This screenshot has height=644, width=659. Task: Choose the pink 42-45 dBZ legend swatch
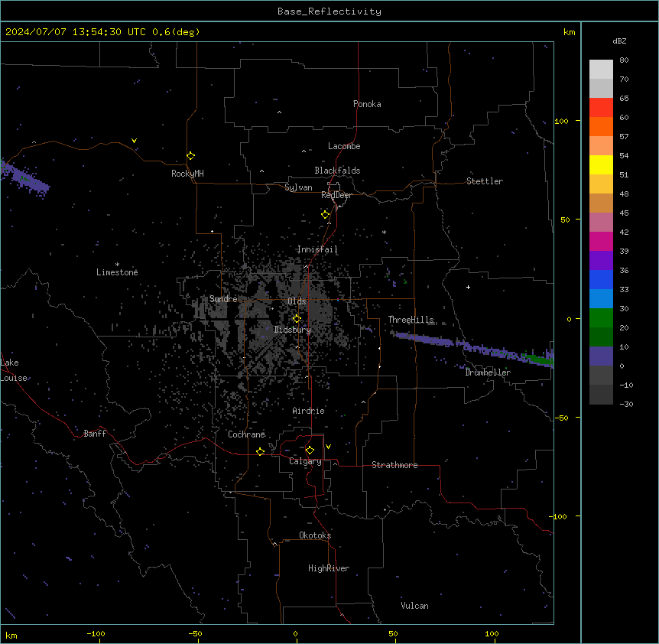[x=601, y=223]
